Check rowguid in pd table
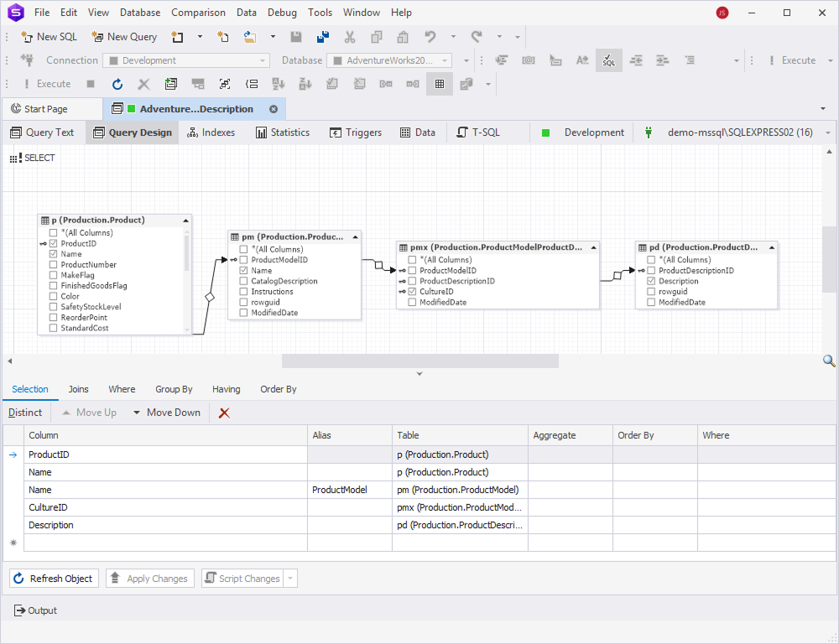This screenshot has width=839, height=644. (651, 292)
